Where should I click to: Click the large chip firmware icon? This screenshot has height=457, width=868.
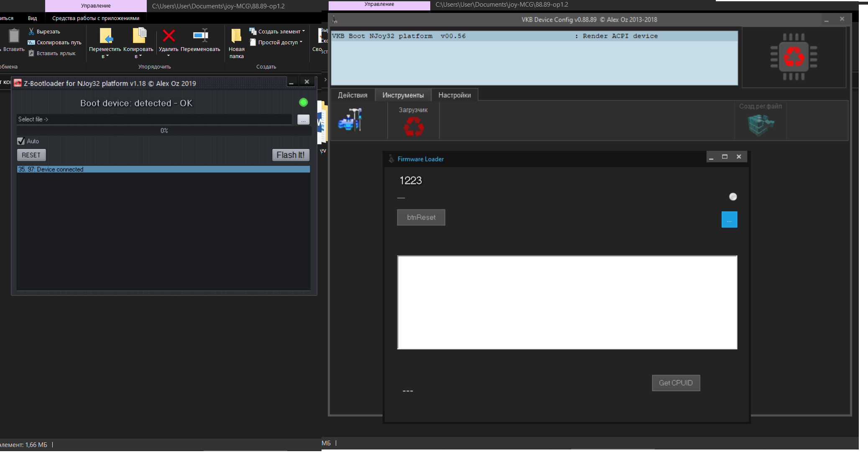coord(794,57)
